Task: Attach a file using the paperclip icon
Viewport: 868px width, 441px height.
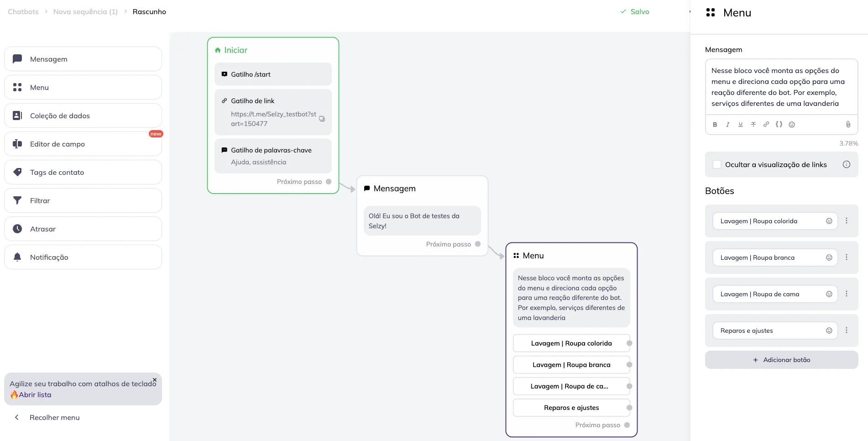Action: click(x=848, y=124)
